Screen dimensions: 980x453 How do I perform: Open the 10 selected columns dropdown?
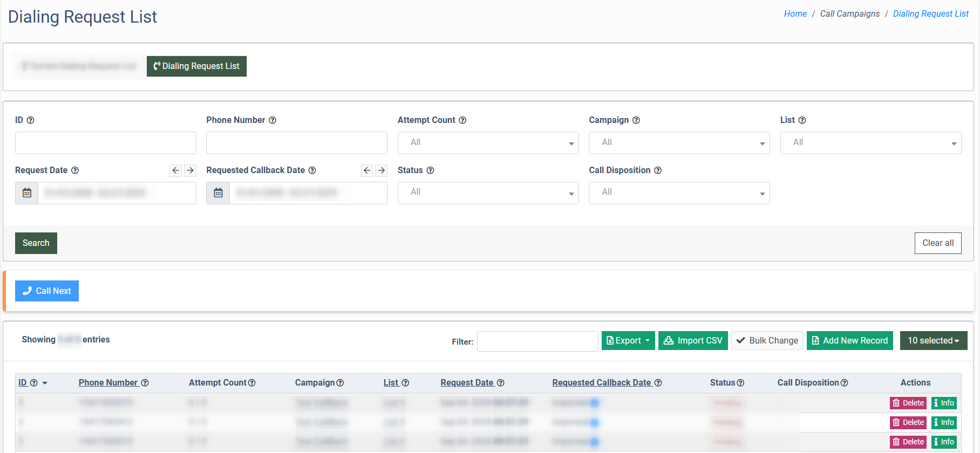point(933,341)
